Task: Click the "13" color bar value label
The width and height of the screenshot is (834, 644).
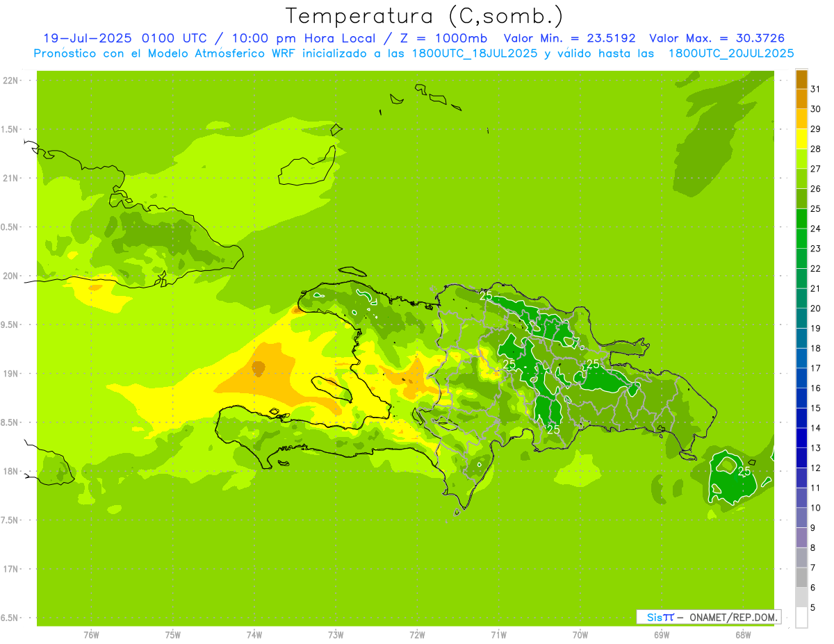Action: (816, 448)
